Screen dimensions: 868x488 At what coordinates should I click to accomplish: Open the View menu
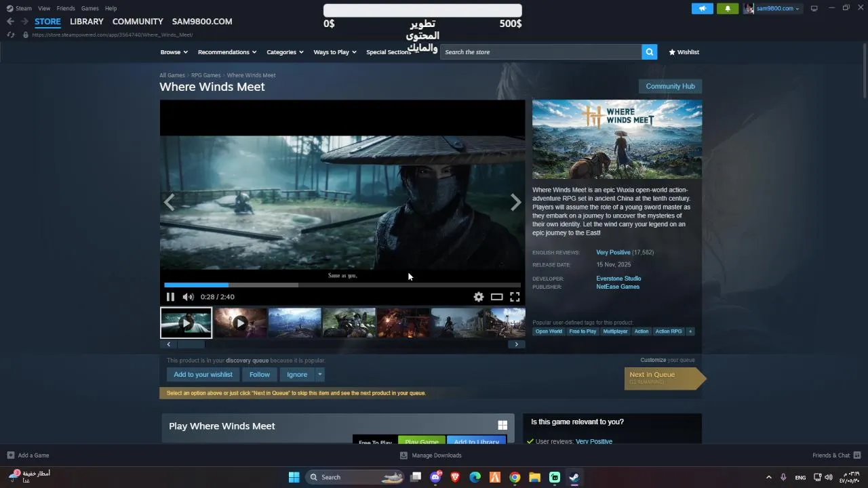(44, 8)
